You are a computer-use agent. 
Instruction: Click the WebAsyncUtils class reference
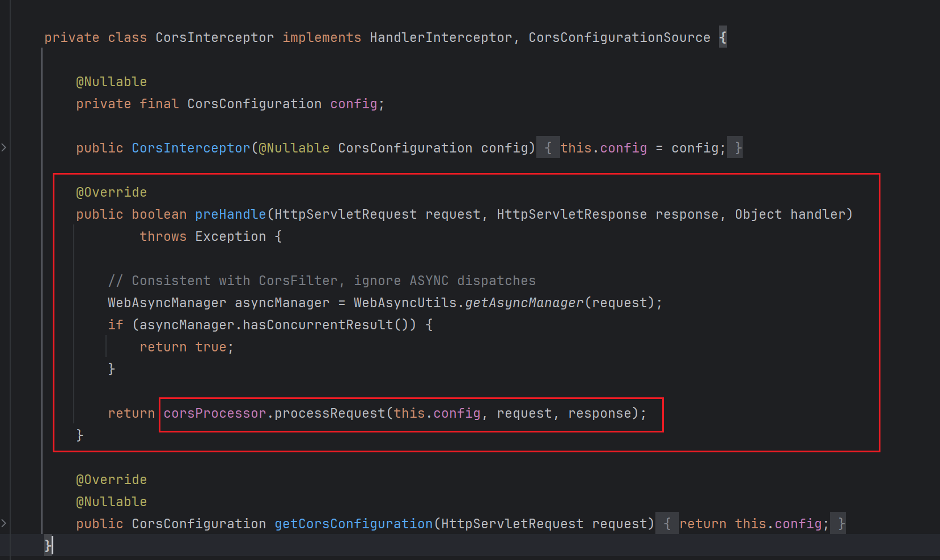tap(405, 303)
